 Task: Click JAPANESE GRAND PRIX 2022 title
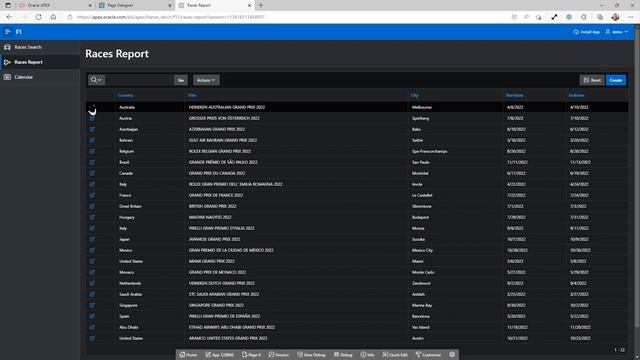tap(214, 240)
